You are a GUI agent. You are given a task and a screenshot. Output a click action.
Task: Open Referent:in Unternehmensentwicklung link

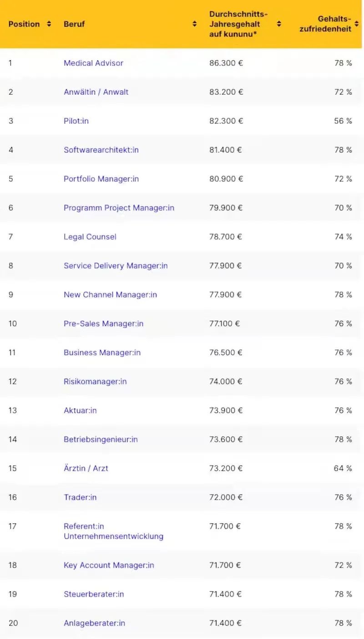click(x=113, y=532)
